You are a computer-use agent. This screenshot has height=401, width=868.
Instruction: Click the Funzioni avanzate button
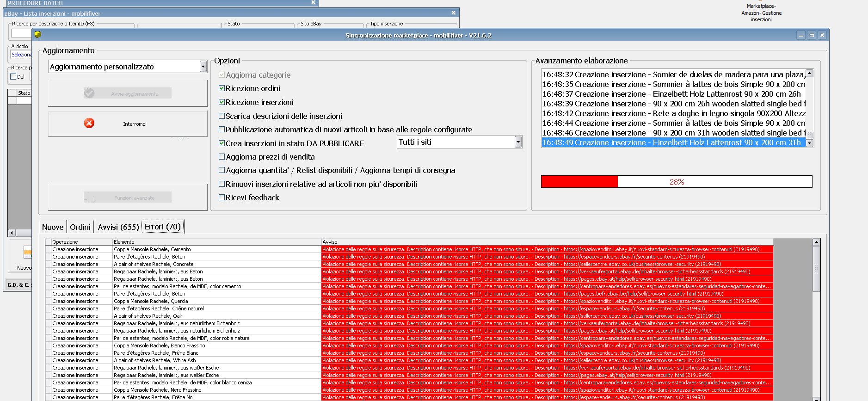pyautogui.click(x=128, y=197)
